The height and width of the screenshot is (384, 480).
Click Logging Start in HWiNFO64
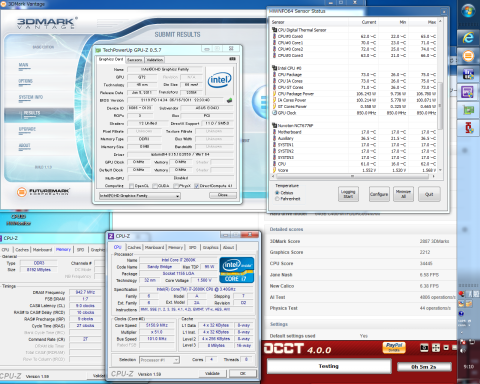pyautogui.click(x=348, y=194)
